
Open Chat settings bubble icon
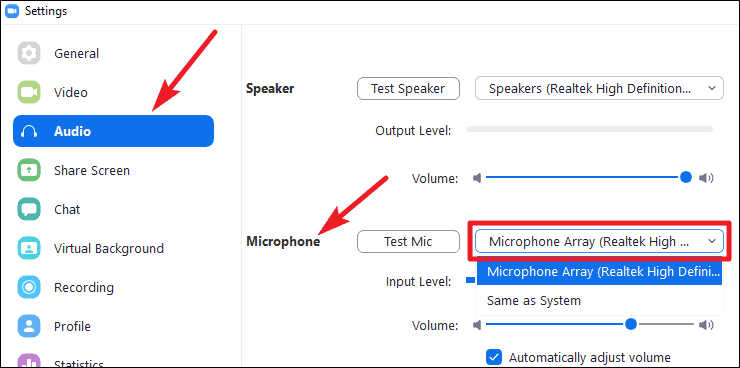click(29, 209)
